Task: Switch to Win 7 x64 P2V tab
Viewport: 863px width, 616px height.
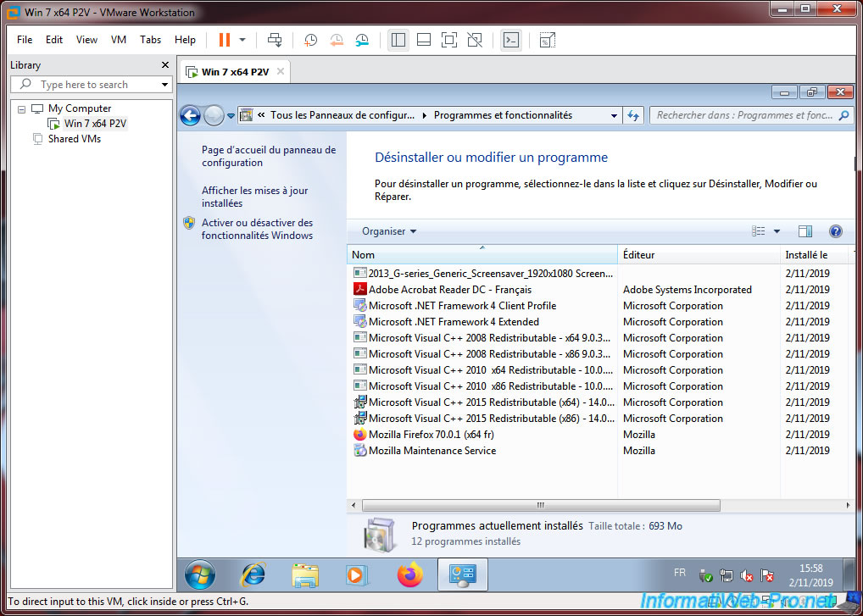Action: click(x=234, y=72)
